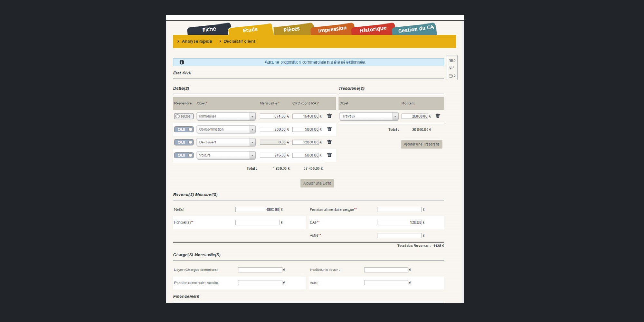Switch off the OUI toggle for Consommation
This screenshot has width=644, height=322.
point(184,129)
